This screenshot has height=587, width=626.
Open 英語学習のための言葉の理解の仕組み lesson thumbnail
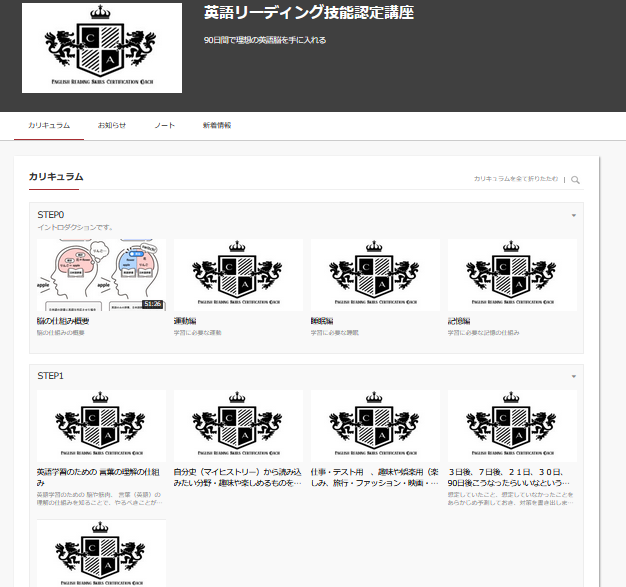[x=101, y=425]
